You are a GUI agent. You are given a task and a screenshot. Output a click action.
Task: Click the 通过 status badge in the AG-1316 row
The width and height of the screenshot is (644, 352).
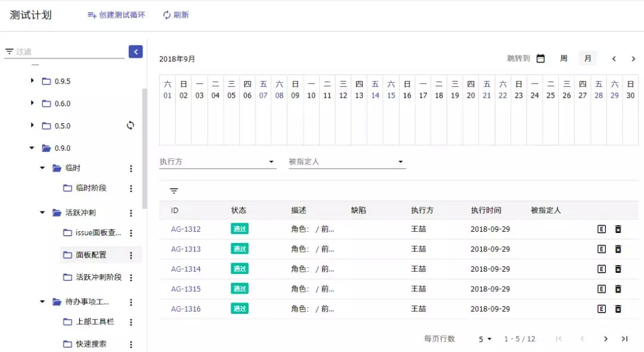click(240, 309)
